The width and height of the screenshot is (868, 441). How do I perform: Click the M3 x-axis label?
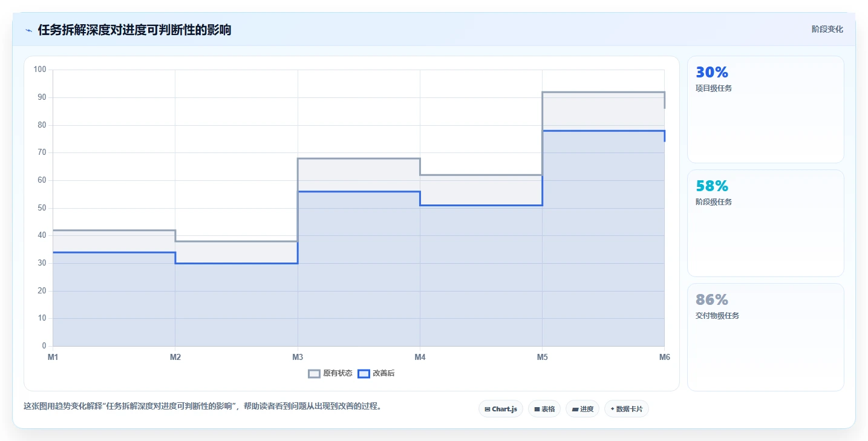(x=298, y=357)
